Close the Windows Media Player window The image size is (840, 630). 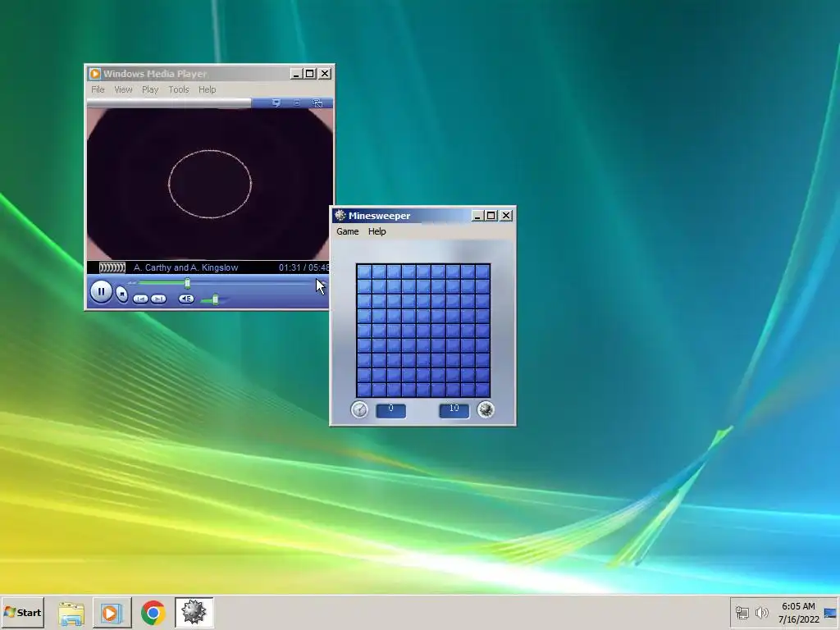[325, 73]
